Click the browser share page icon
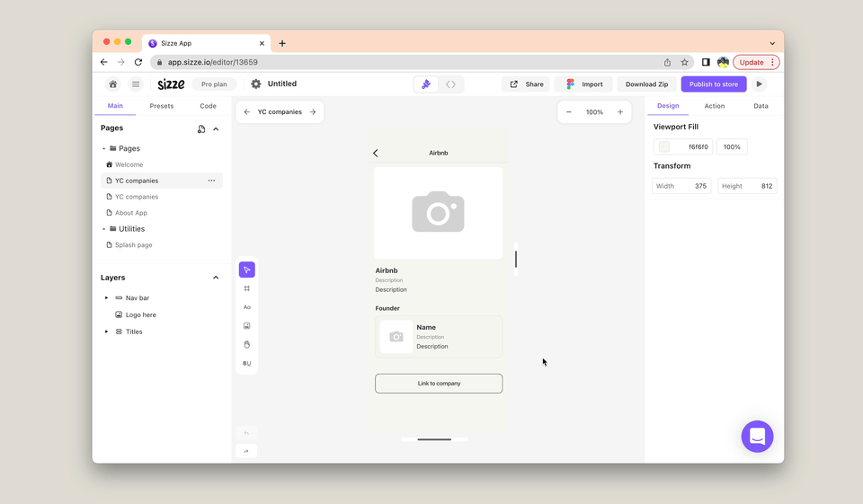863x504 pixels. pos(667,62)
